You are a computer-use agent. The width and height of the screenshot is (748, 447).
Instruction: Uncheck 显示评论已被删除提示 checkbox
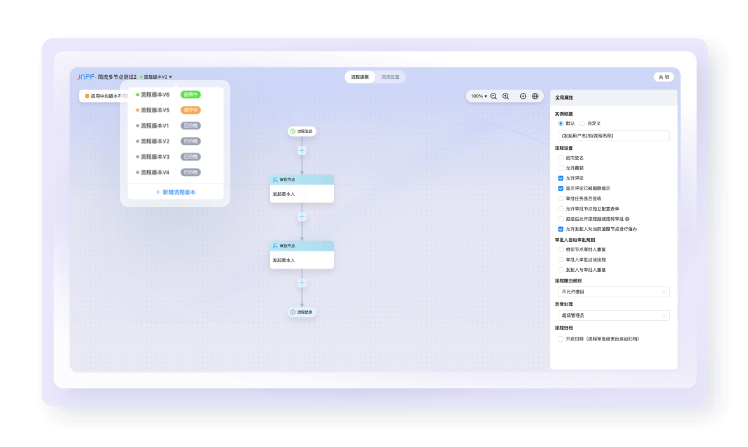[x=561, y=188]
